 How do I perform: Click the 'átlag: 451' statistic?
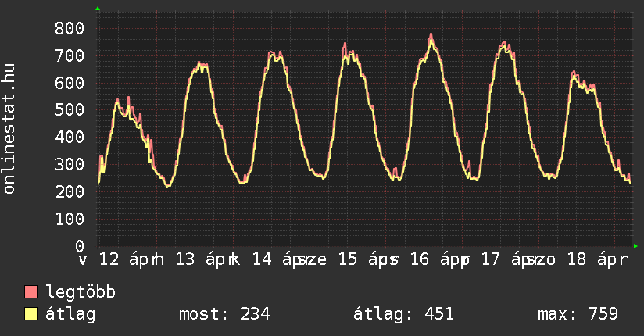404,315
